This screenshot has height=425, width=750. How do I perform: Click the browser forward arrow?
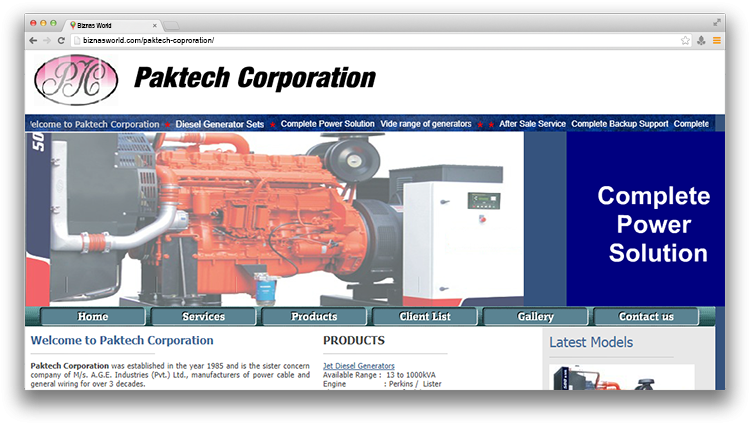pos(47,40)
